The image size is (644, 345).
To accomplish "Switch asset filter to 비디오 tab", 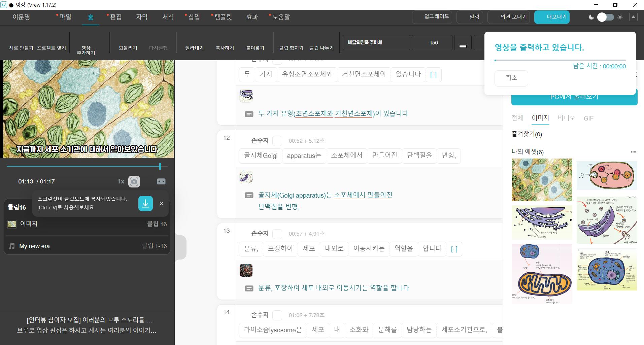I will [566, 118].
